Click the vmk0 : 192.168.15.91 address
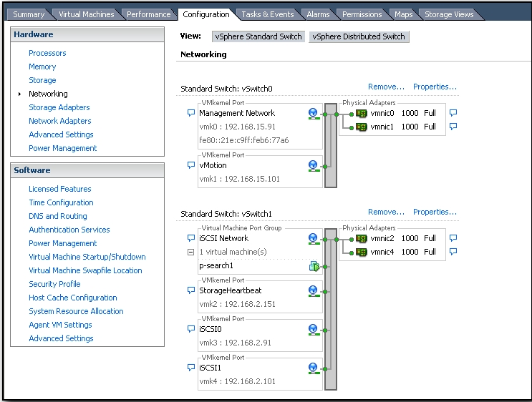 (237, 127)
